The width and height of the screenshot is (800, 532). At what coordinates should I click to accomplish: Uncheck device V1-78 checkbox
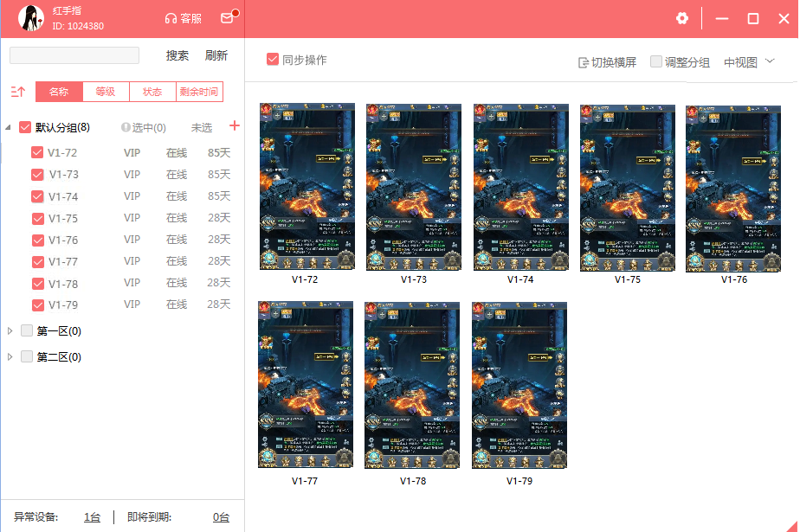coord(38,284)
